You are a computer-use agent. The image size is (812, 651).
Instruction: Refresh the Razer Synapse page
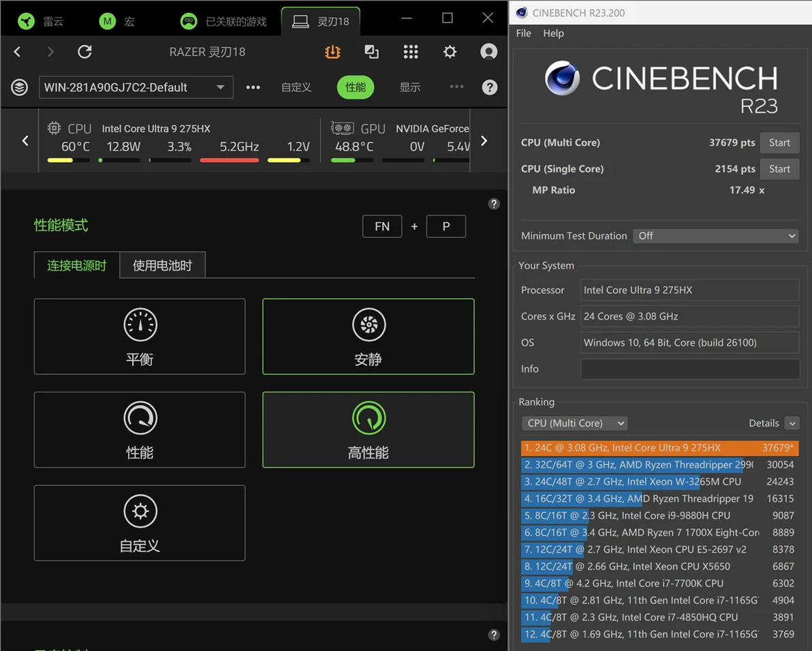84,52
